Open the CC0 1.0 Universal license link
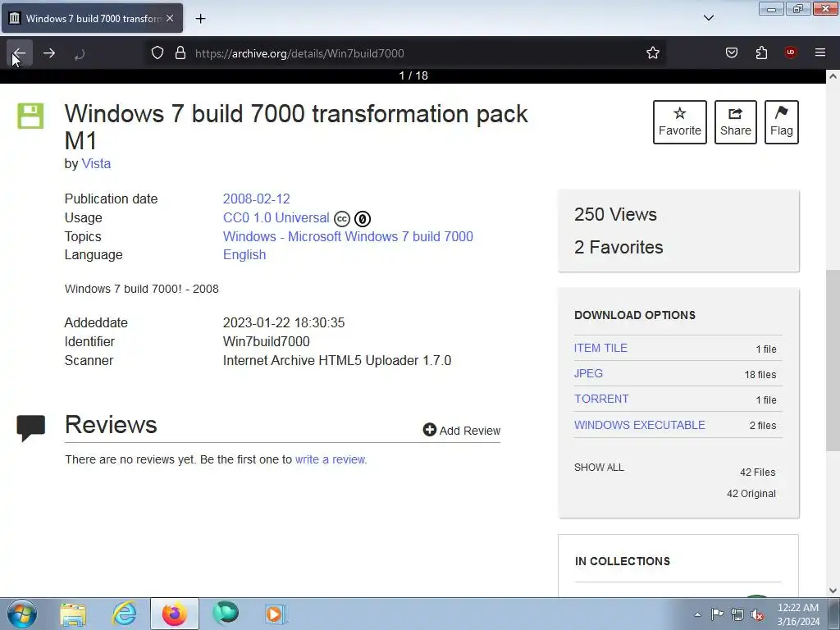 pos(276,217)
